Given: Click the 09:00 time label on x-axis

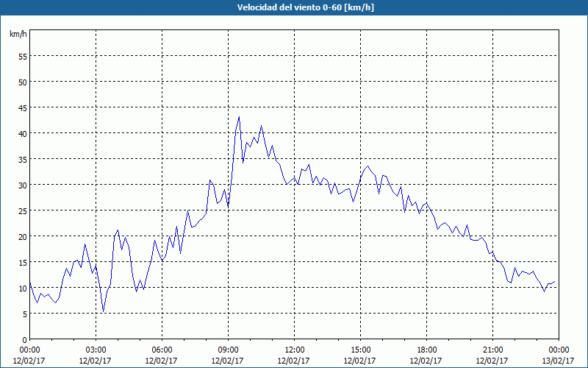Looking at the screenshot, I should click(228, 350).
